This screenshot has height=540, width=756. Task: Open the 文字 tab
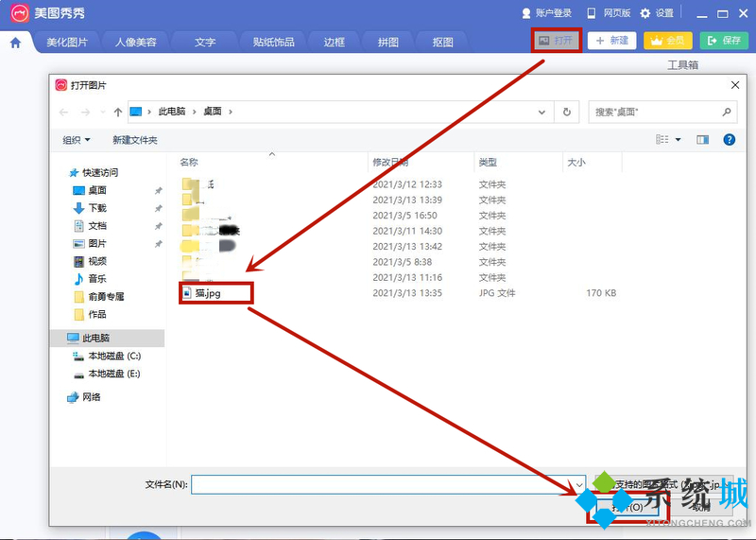click(x=205, y=43)
